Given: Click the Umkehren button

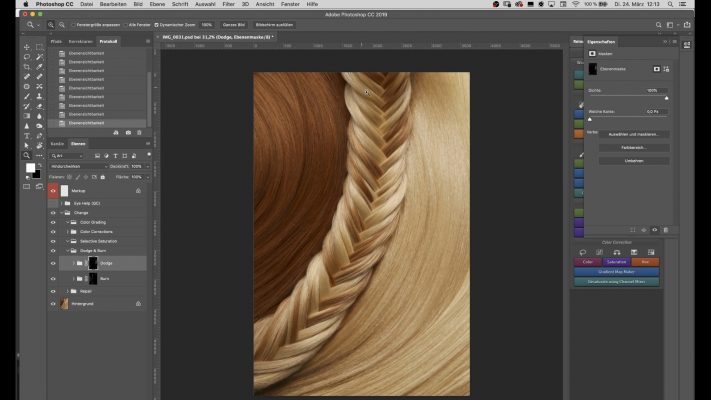Looking at the screenshot, I should [x=633, y=160].
